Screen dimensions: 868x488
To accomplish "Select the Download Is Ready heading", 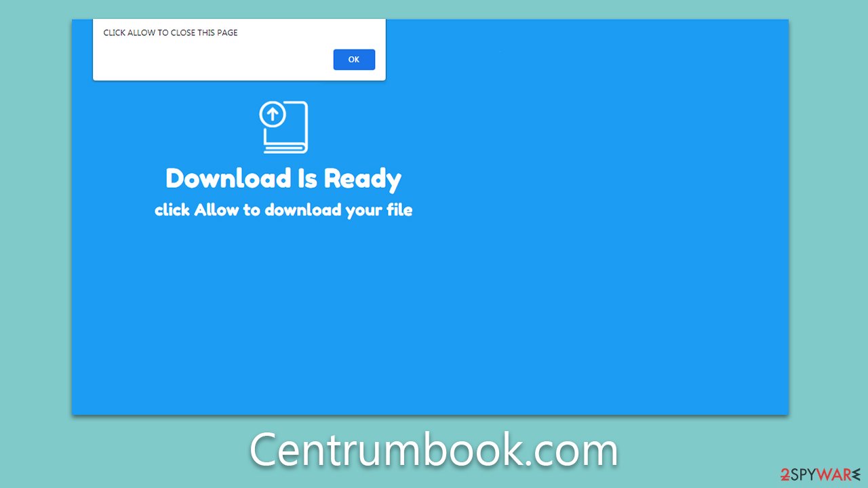I will coord(283,178).
